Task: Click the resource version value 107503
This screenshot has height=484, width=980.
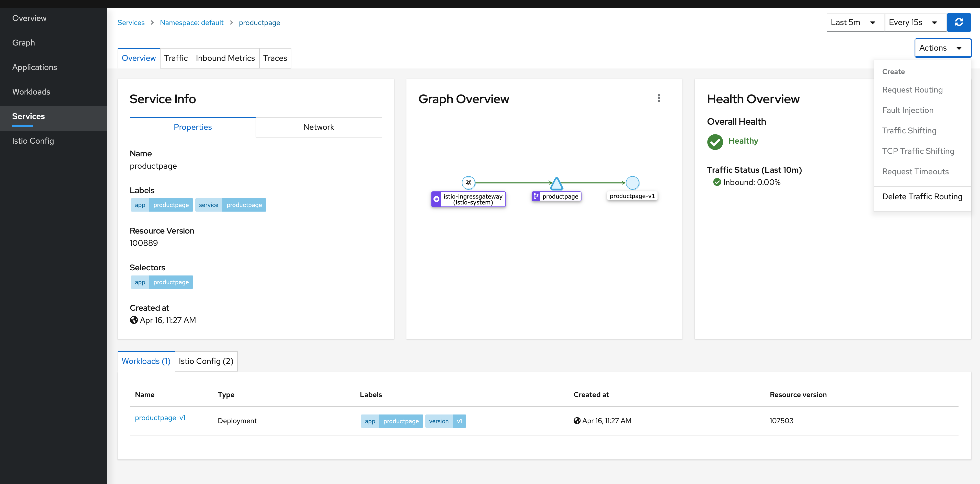Action: pyautogui.click(x=781, y=421)
